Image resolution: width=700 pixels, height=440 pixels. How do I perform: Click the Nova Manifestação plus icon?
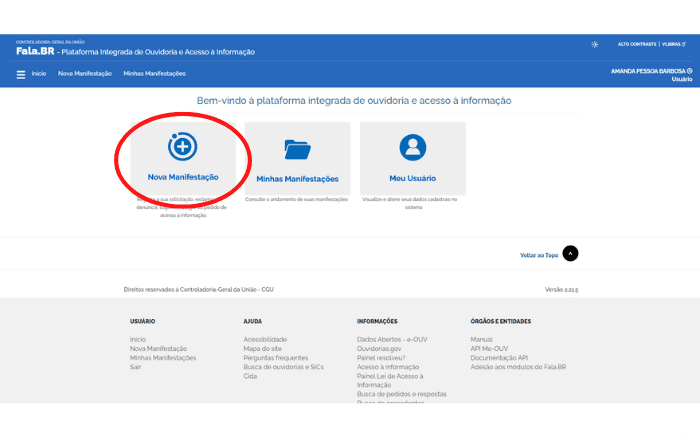[182, 147]
